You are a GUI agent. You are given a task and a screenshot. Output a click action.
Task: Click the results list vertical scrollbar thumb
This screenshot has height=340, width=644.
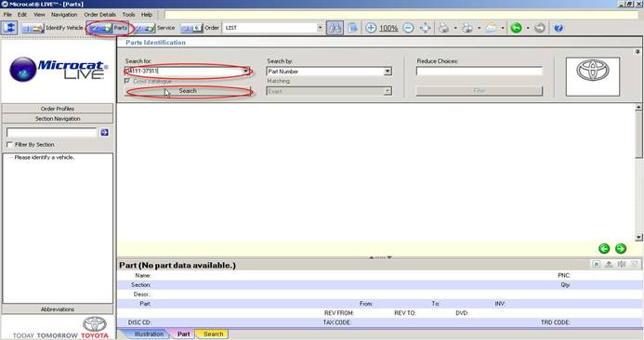(638, 135)
